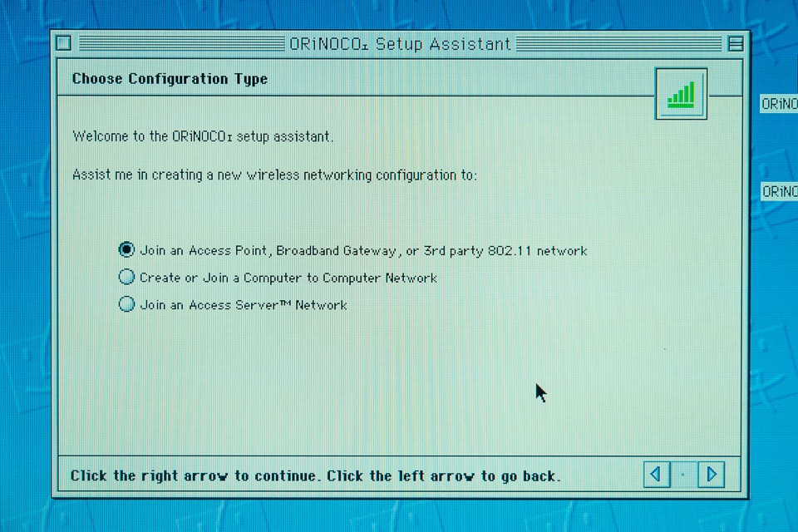This screenshot has height=532, width=798.
Task: Click the left arrow to go back
Action: (657, 475)
